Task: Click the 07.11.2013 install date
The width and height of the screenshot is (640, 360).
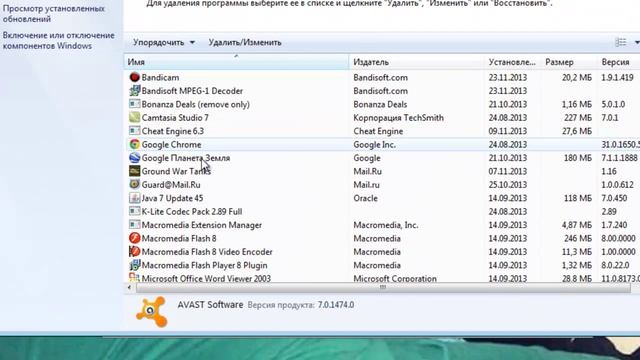Action: (x=508, y=171)
